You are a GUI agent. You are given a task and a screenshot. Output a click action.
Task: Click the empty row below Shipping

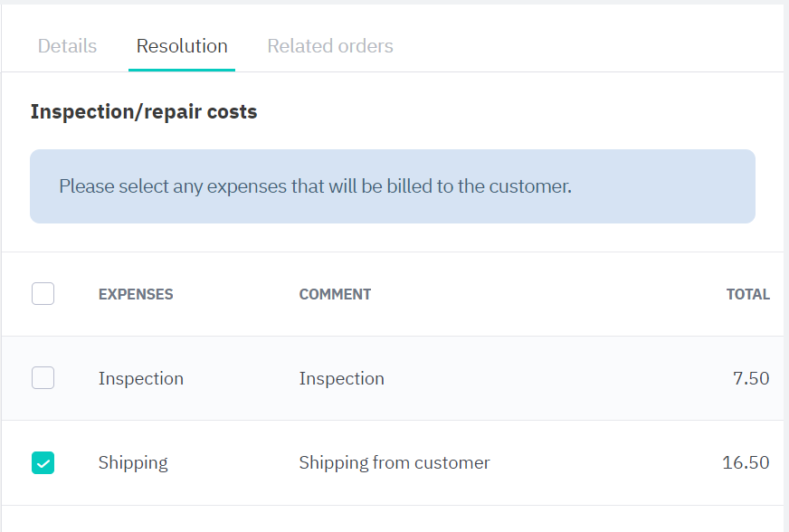click(392, 519)
